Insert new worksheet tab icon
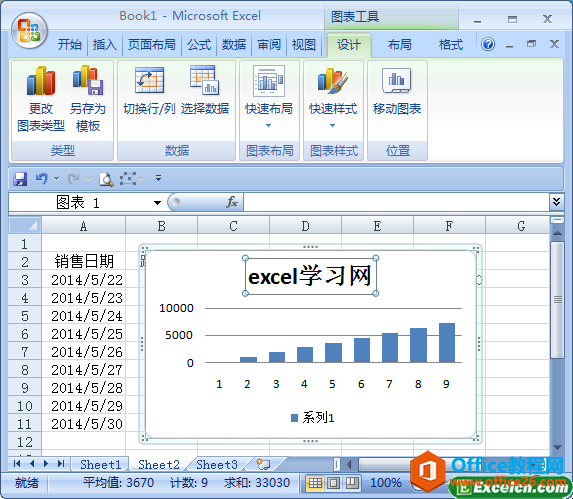 [x=263, y=464]
